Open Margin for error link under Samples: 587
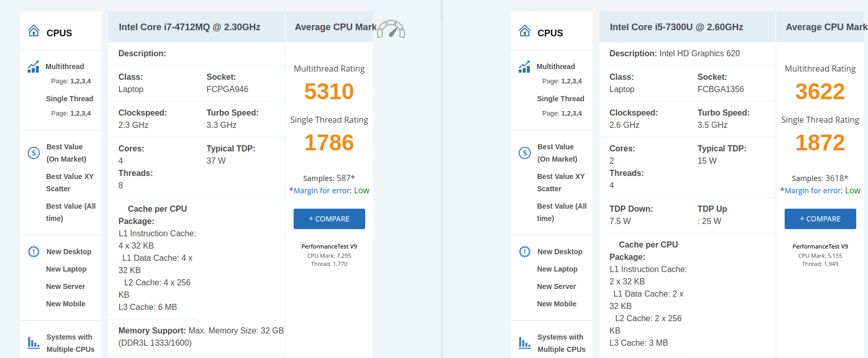Image resolution: width=868 pixels, height=358 pixels. click(322, 191)
